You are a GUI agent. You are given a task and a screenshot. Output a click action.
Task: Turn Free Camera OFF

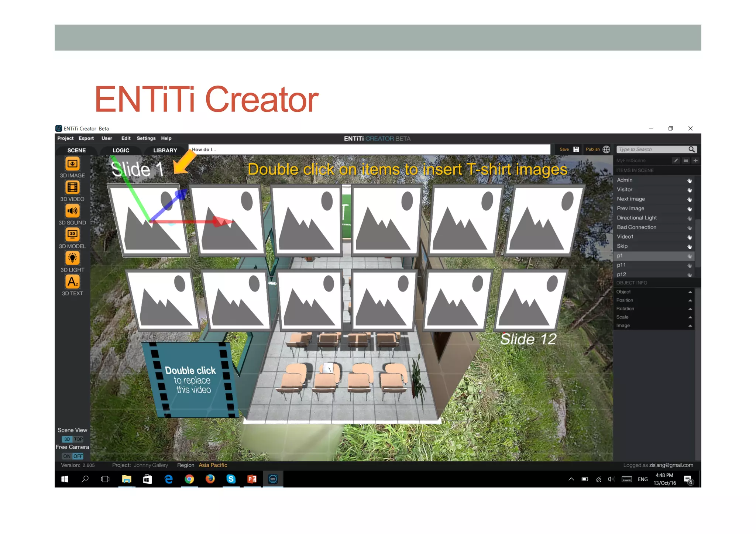click(78, 456)
